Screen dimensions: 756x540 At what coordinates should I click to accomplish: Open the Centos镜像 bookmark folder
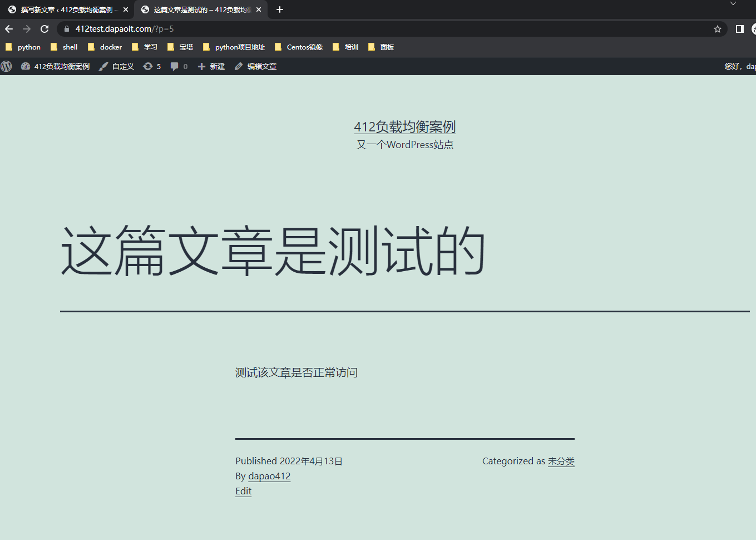299,47
